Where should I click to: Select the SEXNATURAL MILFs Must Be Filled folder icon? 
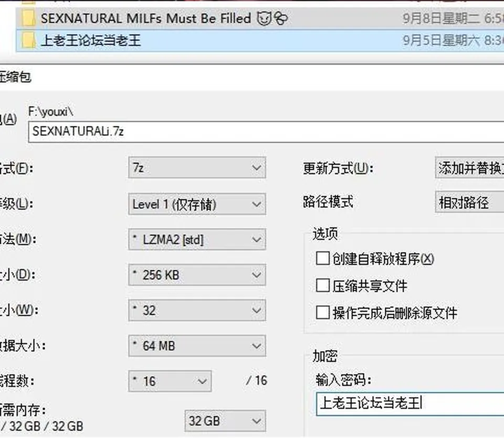click(28, 18)
